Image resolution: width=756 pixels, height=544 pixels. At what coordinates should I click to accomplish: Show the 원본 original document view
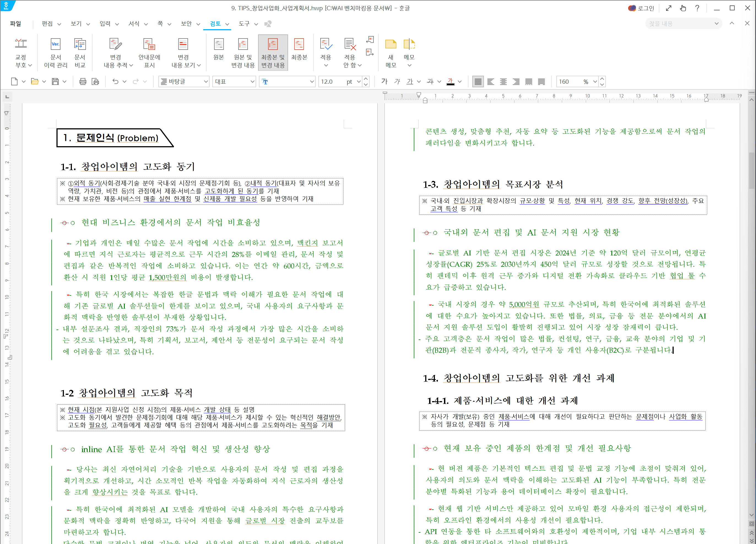pyautogui.click(x=219, y=52)
